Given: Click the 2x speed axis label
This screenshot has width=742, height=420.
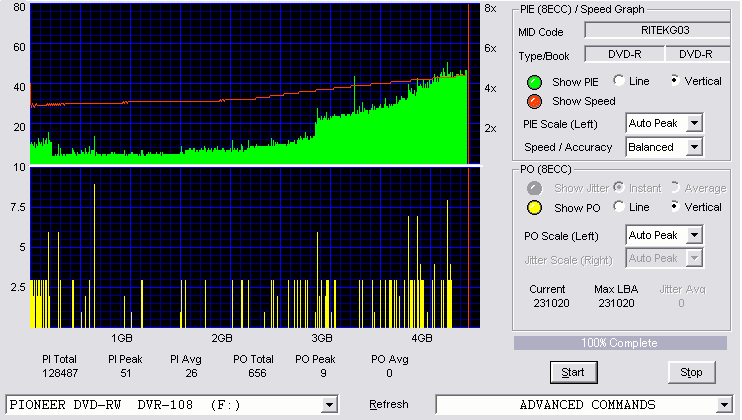Looking at the screenshot, I should [490, 128].
